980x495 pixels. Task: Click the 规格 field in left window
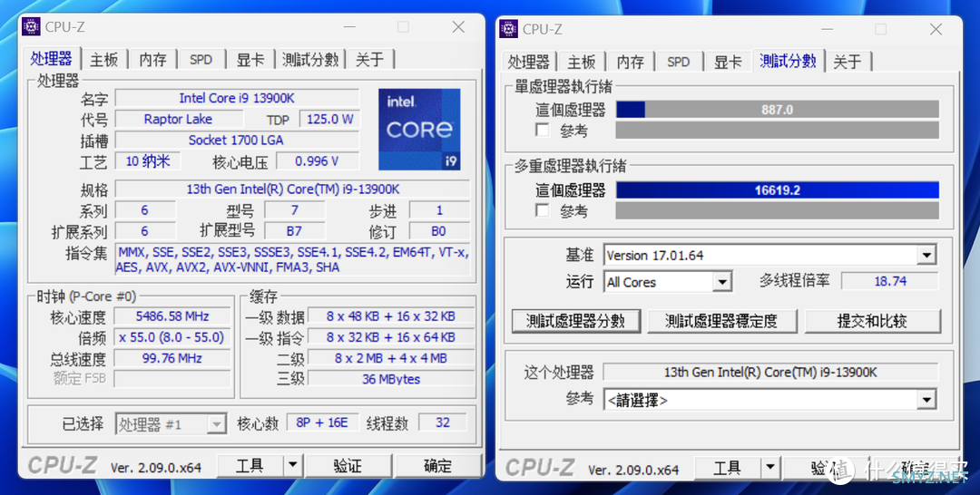coord(292,189)
